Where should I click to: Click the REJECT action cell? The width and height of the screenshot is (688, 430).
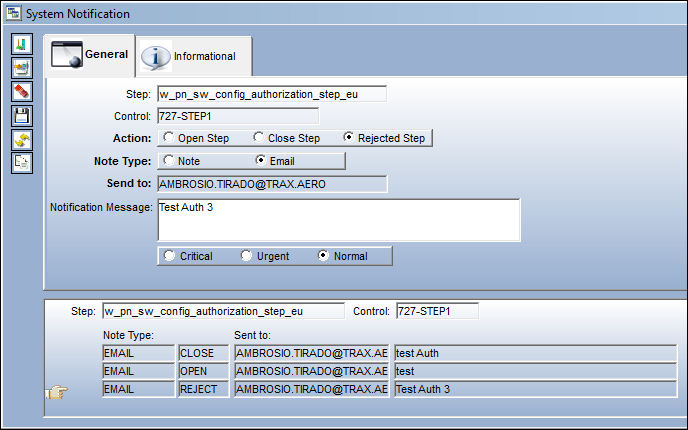click(204, 389)
